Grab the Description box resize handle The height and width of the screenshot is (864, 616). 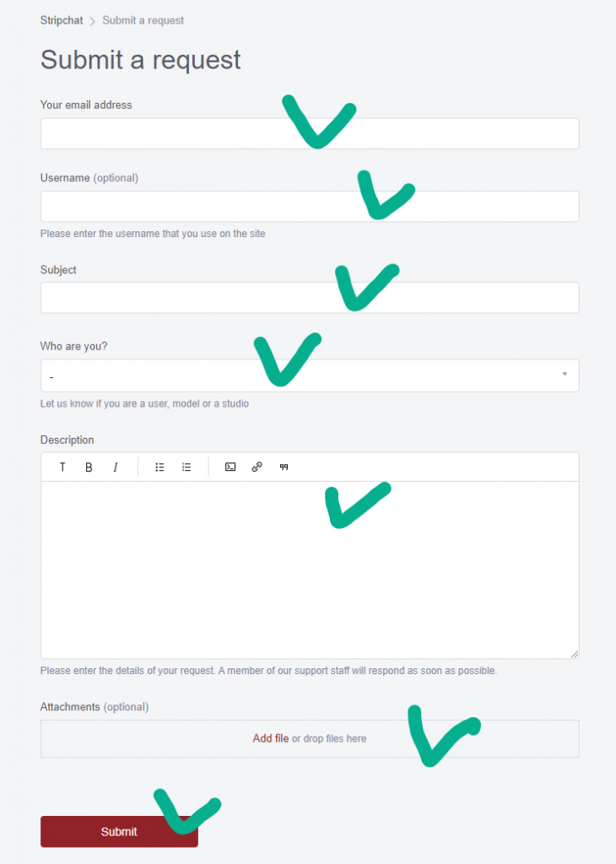[x=575, y=654]
